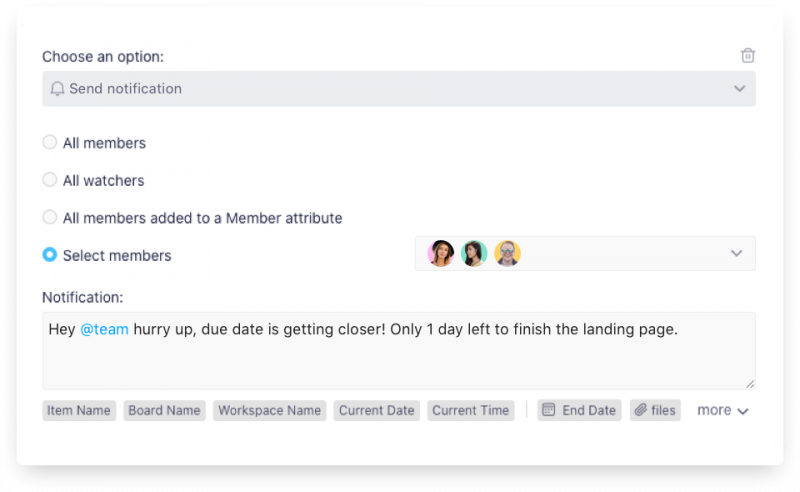Viewport: 800px width, 492px height.
Task: Insert the Current Date placeholder tag
Action: click(x=376, y=410)
